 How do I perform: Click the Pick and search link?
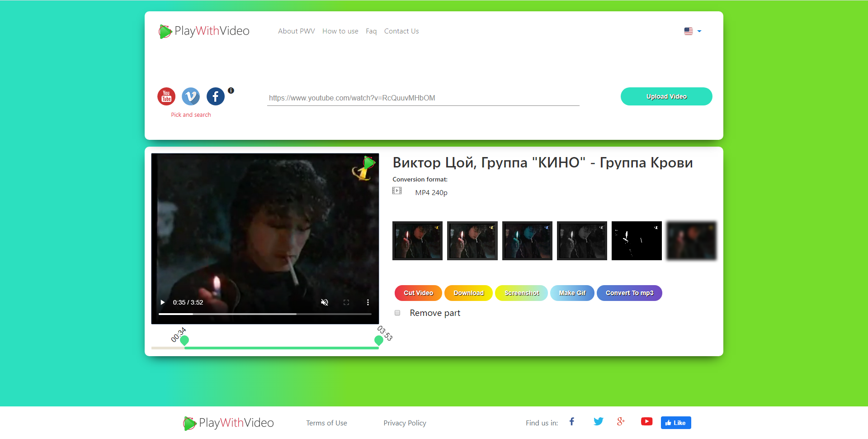[191, 115]
